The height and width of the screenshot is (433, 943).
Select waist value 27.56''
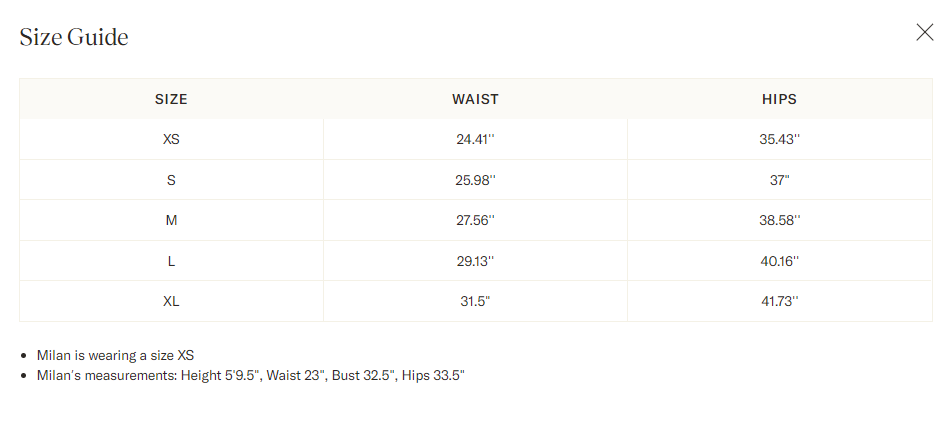pos(476,221)
